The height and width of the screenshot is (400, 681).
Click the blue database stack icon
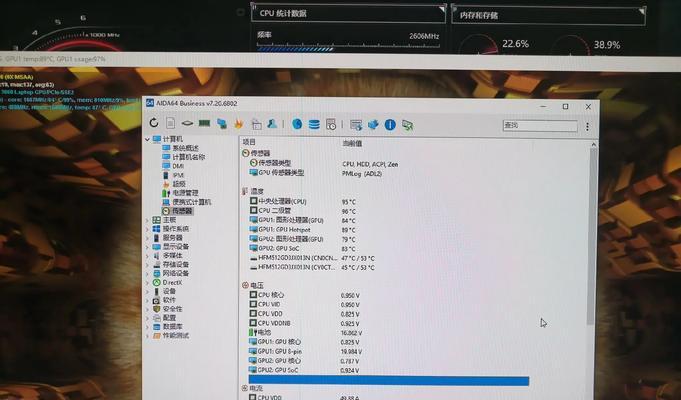click(314, 125)
